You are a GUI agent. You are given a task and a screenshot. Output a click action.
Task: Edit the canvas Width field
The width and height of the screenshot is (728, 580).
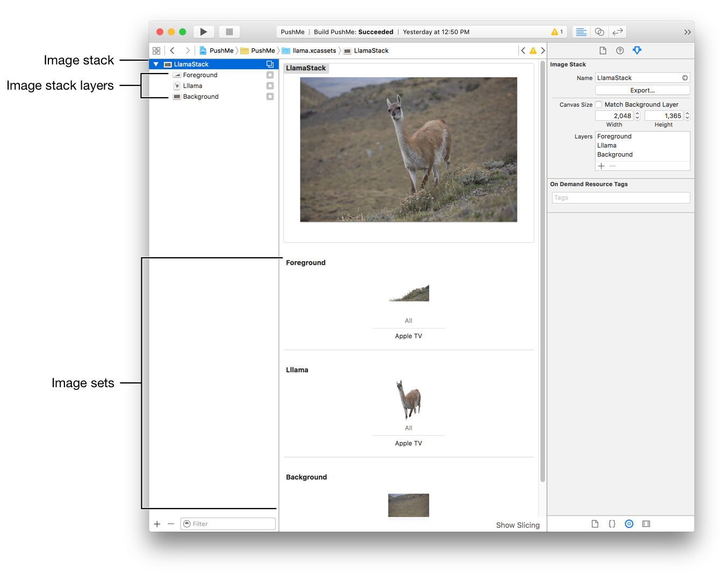(614, 116)
